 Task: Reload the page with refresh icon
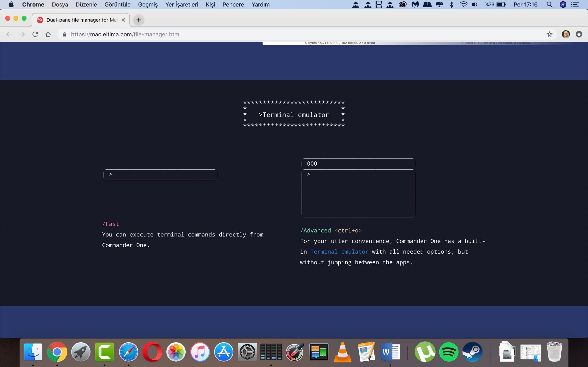point(35,34)
